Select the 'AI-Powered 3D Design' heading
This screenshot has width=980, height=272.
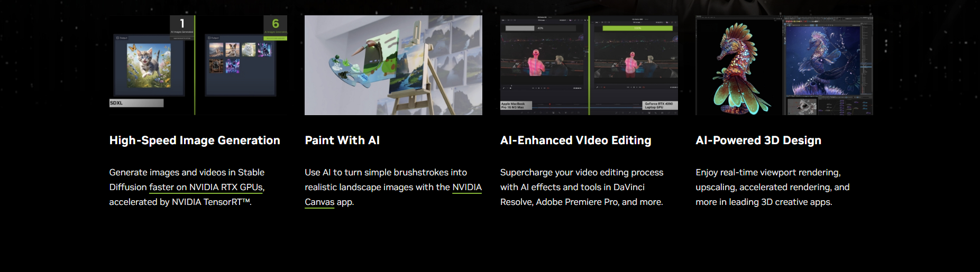click(x=758, y=140)
